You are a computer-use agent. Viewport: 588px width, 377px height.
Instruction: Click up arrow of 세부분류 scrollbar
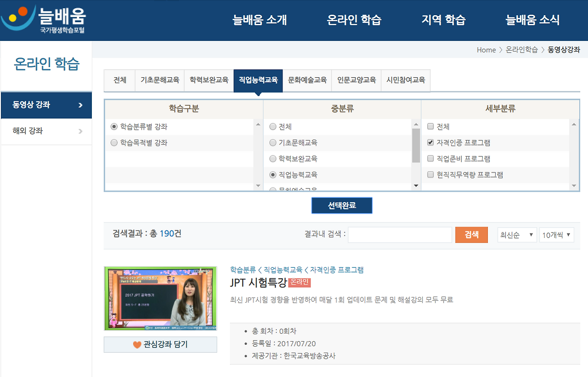click(574, 124)
